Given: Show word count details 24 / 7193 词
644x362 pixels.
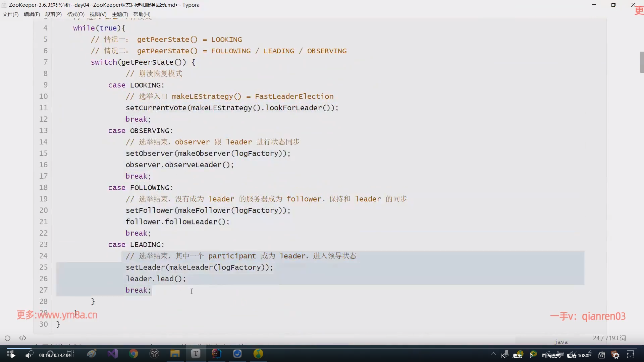Looking at the screenshot, I should click(x=609, y=338).
